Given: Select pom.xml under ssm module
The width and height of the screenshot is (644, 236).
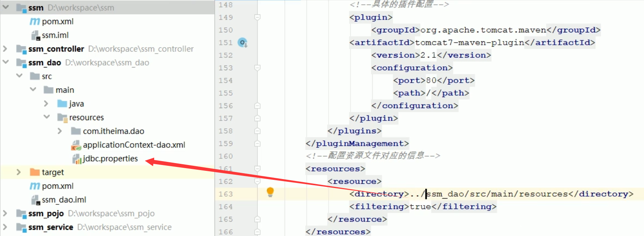Looking at the screenshot, I should pos(58,21).
